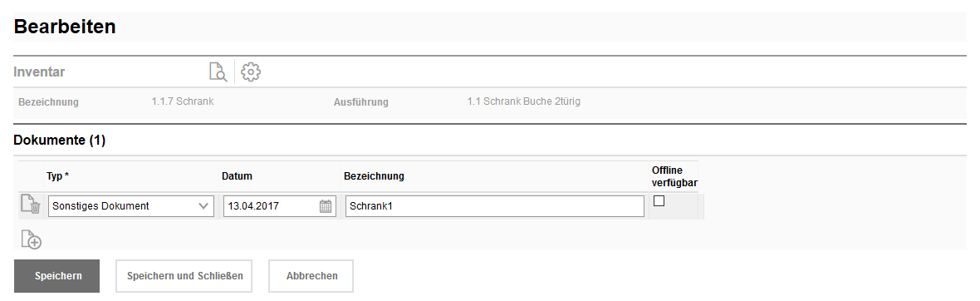
Task: Delete the Schrank1 document row
Action: click(32, 205)
